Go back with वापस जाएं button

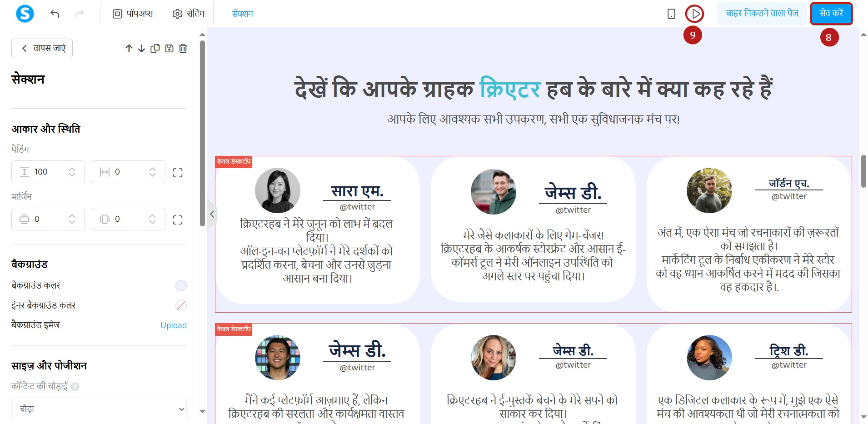pyautogui.click(x=42, y=48)
